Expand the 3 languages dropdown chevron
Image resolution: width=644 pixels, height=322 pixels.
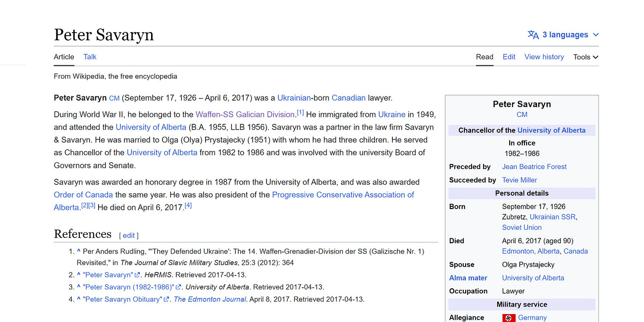[596, 35]
